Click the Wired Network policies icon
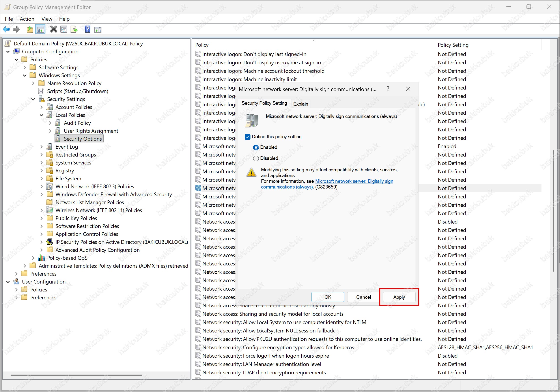Image resolution: width=560 pixels, height=392 pixels. point(50,186)
